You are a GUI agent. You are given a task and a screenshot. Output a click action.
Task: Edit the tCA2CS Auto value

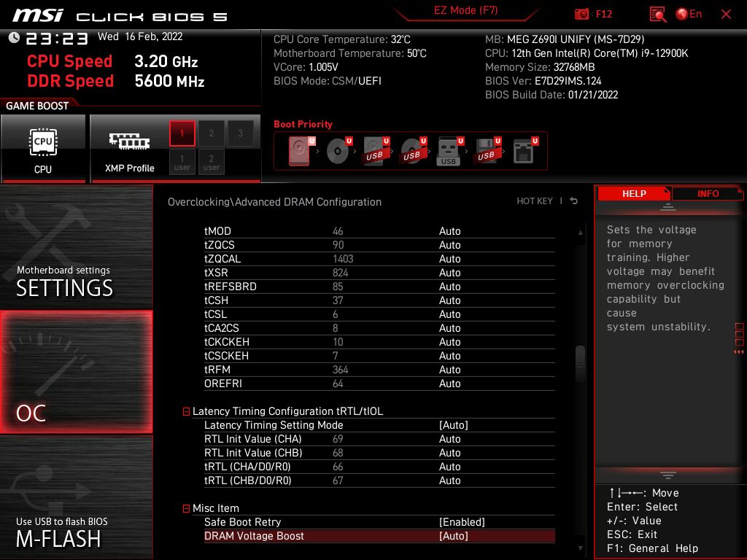click(449, 328)
